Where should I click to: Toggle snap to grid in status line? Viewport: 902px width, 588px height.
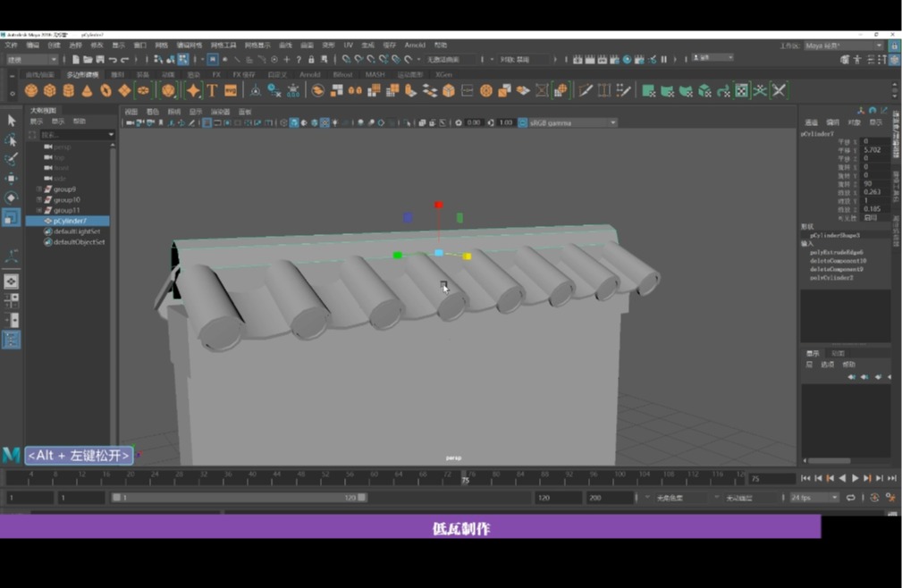(346, 60)
